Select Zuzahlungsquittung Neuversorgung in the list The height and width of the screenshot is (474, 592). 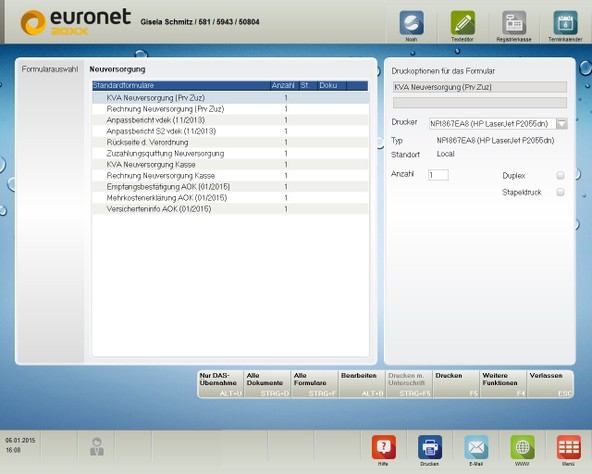(230, 154)
